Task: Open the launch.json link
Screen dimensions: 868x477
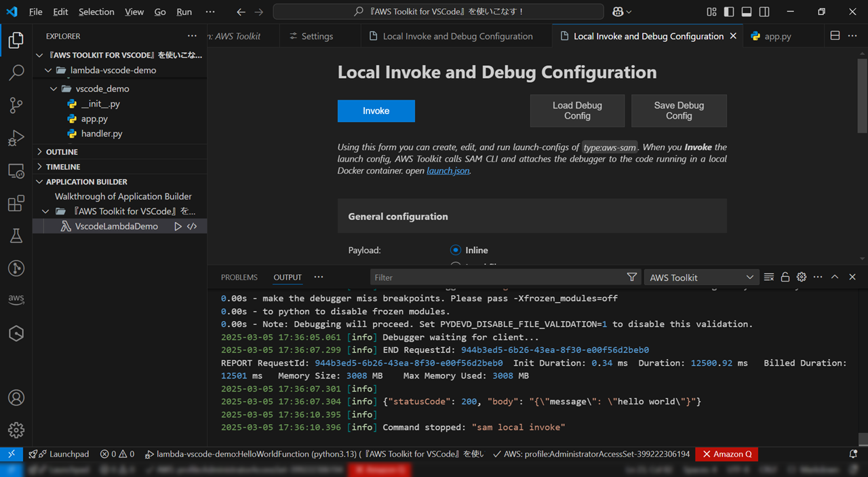Action: (448, 170)
